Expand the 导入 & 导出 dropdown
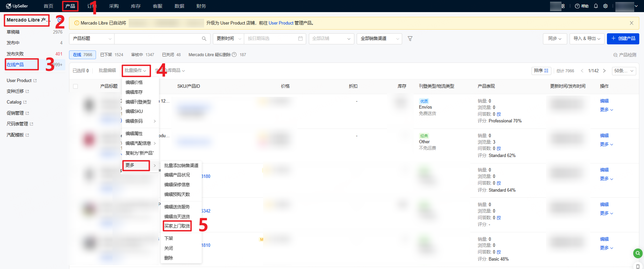 [587, 39]
